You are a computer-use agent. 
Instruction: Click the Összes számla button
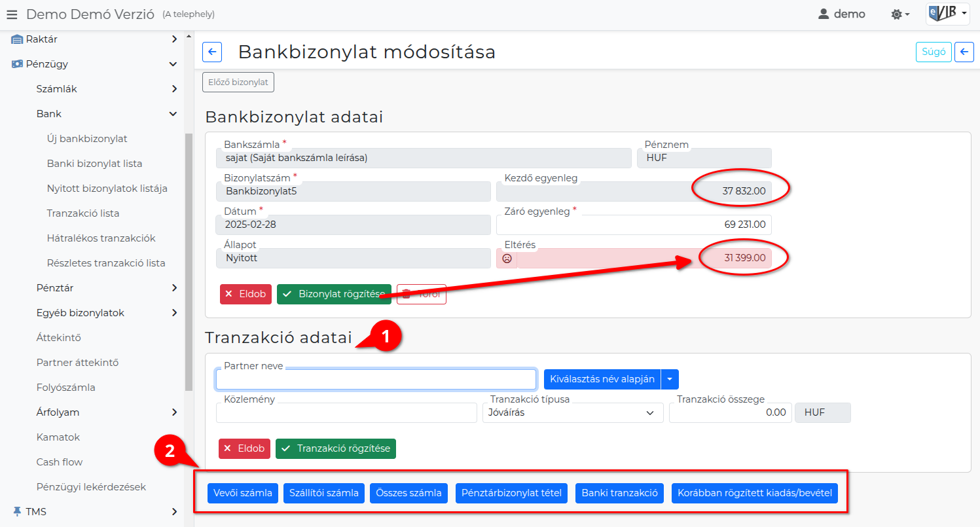point(409,493)
